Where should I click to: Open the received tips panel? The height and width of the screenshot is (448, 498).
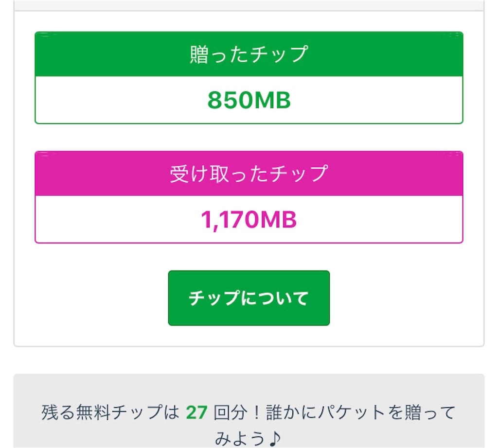(x=249, y=197)
